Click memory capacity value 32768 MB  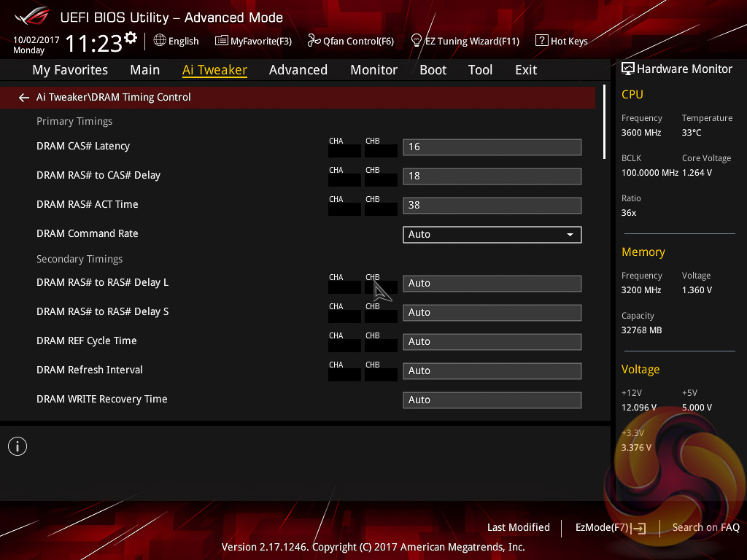(641, 330)
